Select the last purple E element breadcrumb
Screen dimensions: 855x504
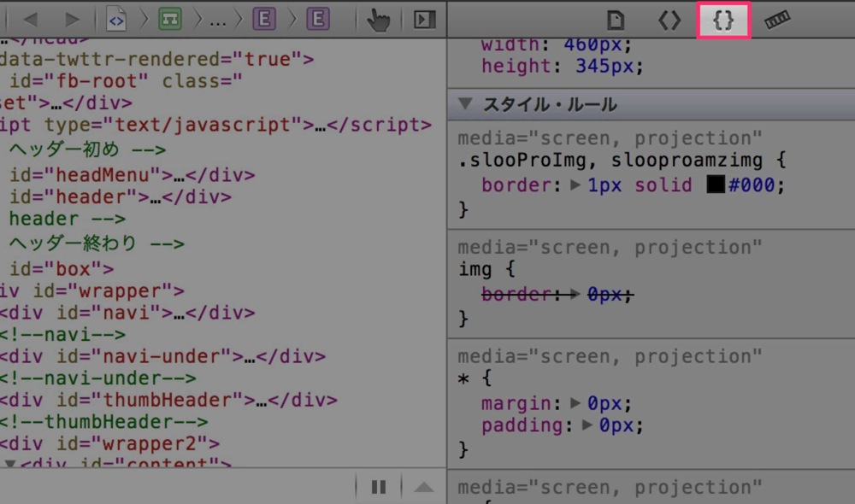click(x=318, y=20)
